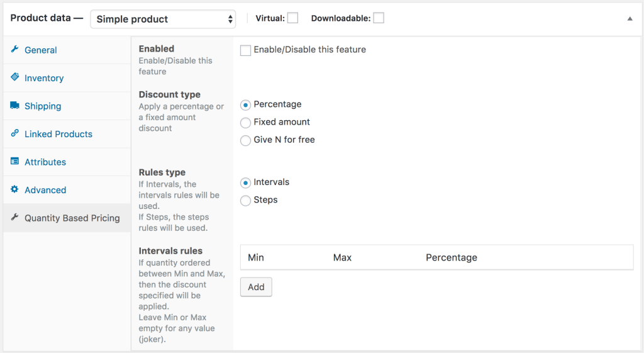Switch to the Shipping tab
This screenshot has width=644, height=353.
pyautogui.click(x=43, y=106)
